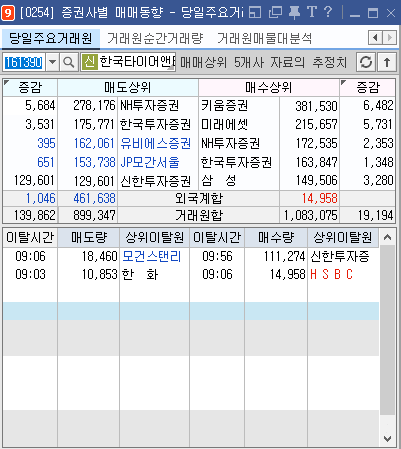Screen dimensions: 401x449
Task: Click total sell volume 899,347
Action: (94, 215)
